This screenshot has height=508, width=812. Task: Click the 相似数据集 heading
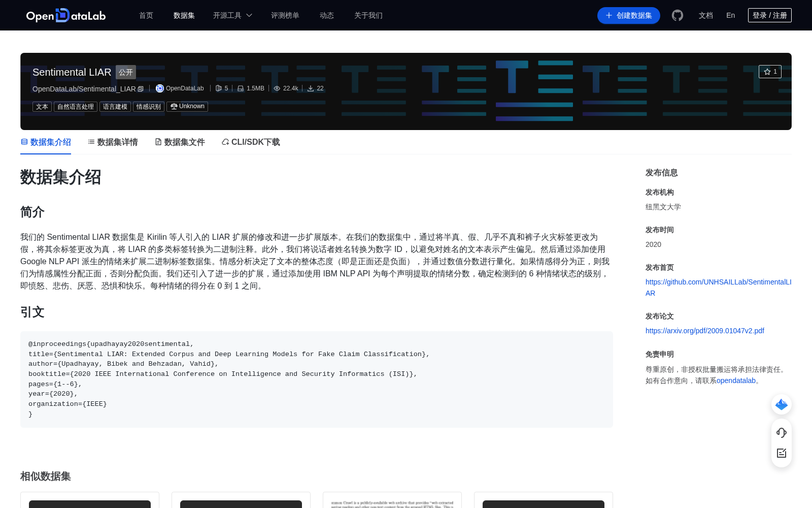[x=46, y=477]
